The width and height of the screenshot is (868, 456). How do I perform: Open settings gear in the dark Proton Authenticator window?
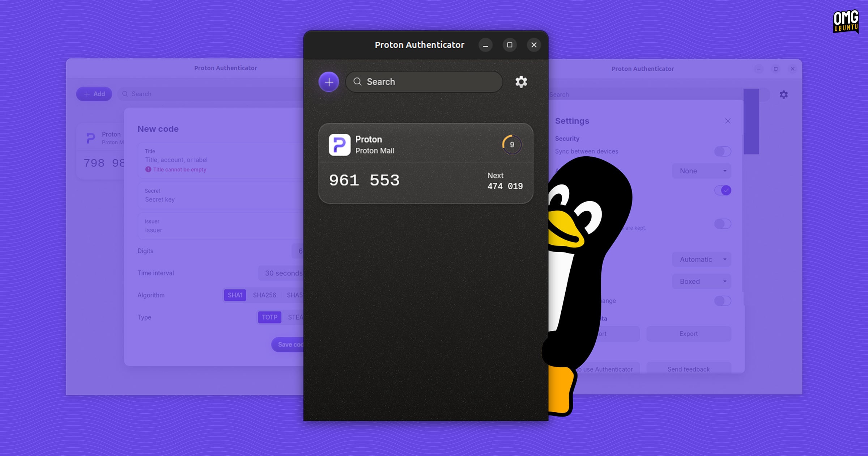[x=521, y=82]
